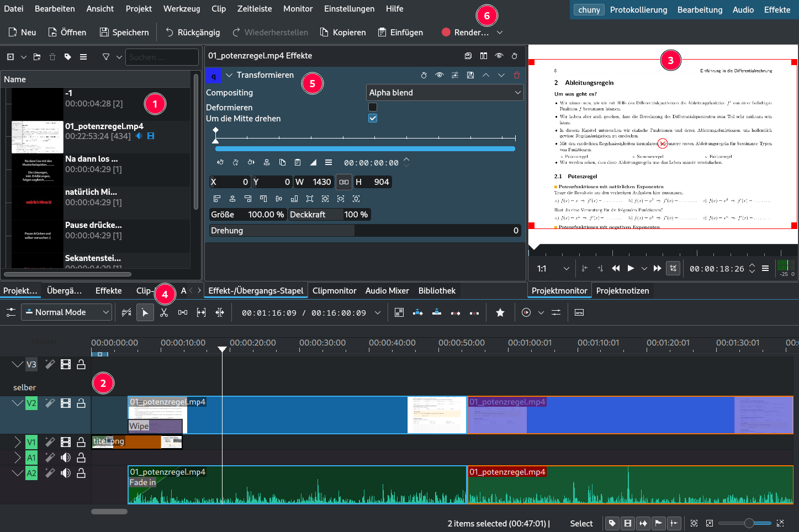
Task: Switch to the Audio Mixer tab
Action: (x=387, y=291)
